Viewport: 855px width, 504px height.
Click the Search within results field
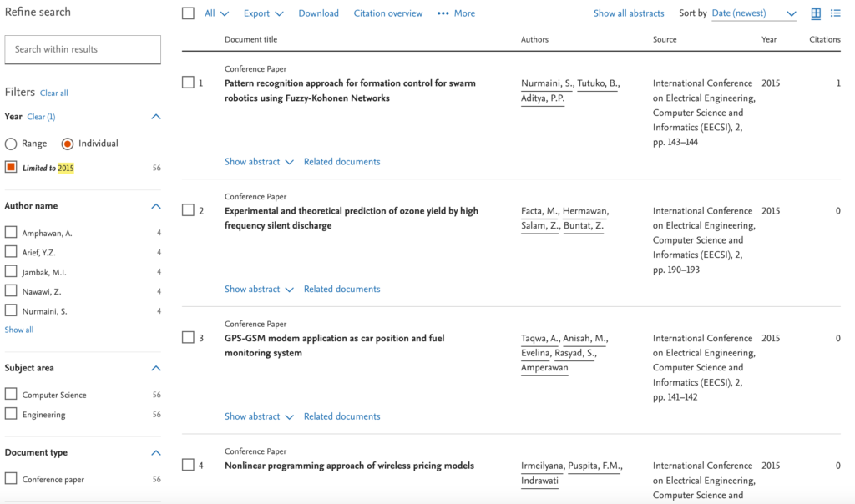pyautogui.click(x=83, y=49)
